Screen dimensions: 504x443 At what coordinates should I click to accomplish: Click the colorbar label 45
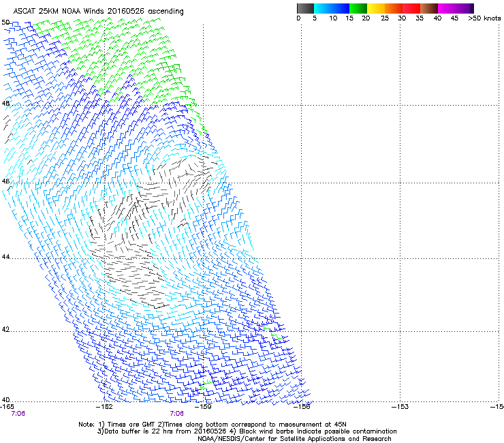pyautogui.click(x=454, y=18)
